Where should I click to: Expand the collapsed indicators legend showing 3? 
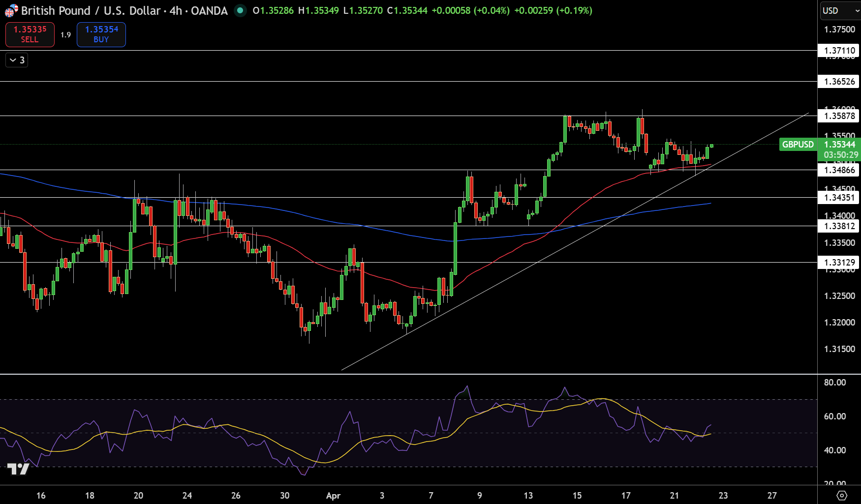tap(17, 60)
